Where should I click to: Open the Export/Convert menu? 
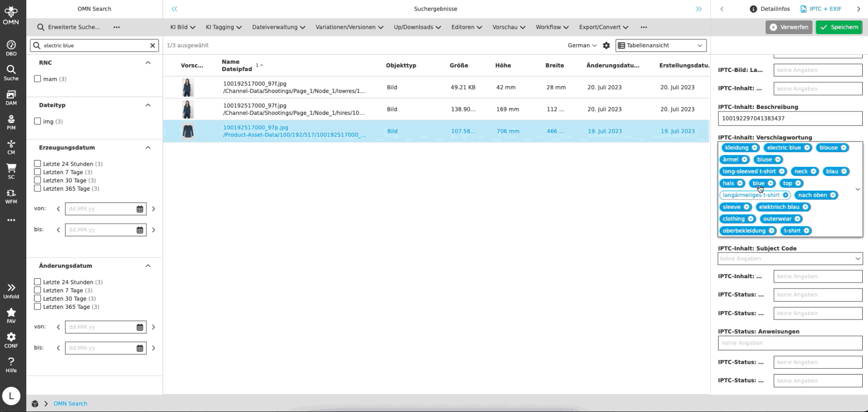coord(603,27)
